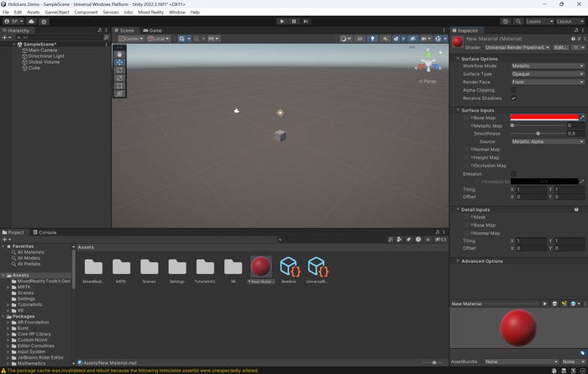Screen dimensions: 588x374
Task: Select the Move tool in Scene toolbar
Action: (119, 62)
